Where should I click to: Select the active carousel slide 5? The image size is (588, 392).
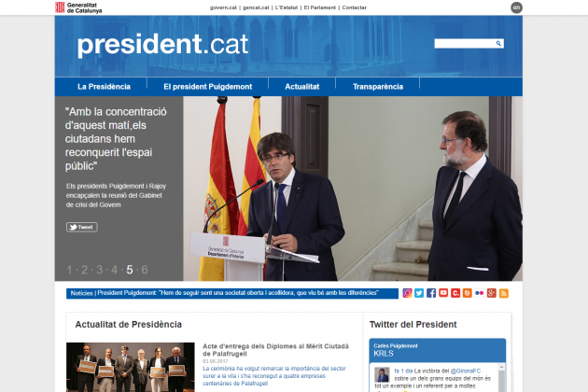point(130,270)
